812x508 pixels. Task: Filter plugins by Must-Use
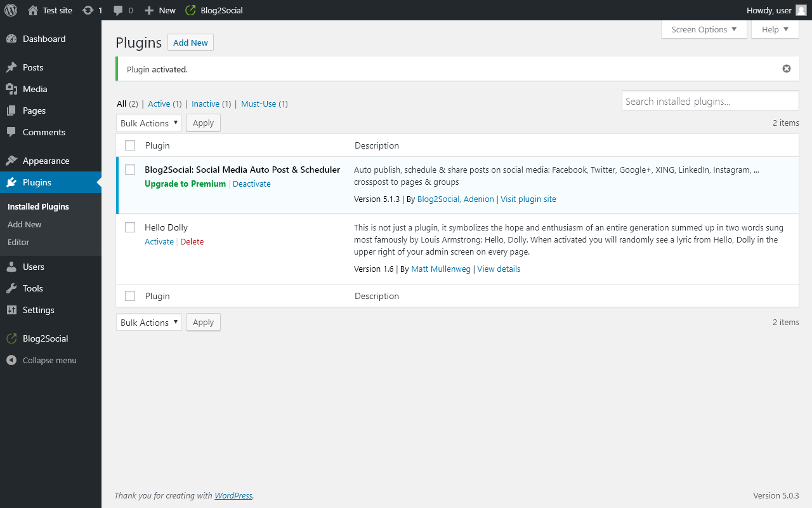tap(259, 104)
